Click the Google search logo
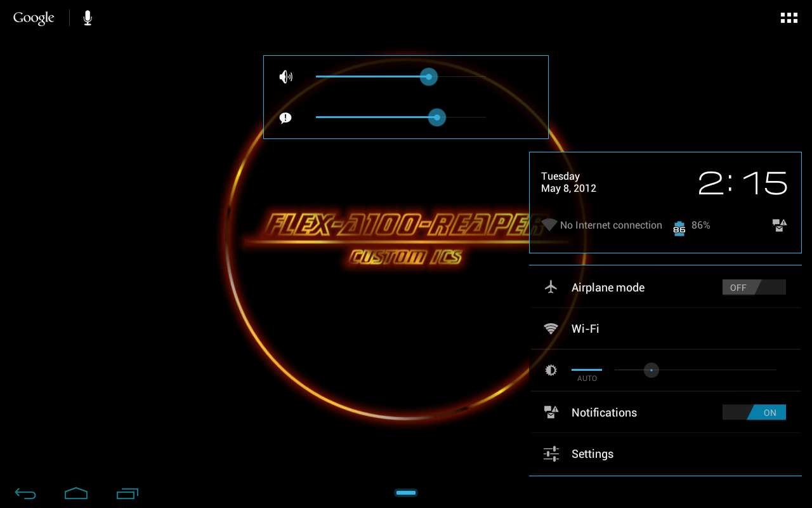Screen dimensions: 812x508 pyautogui.click(x=34, y=18)
